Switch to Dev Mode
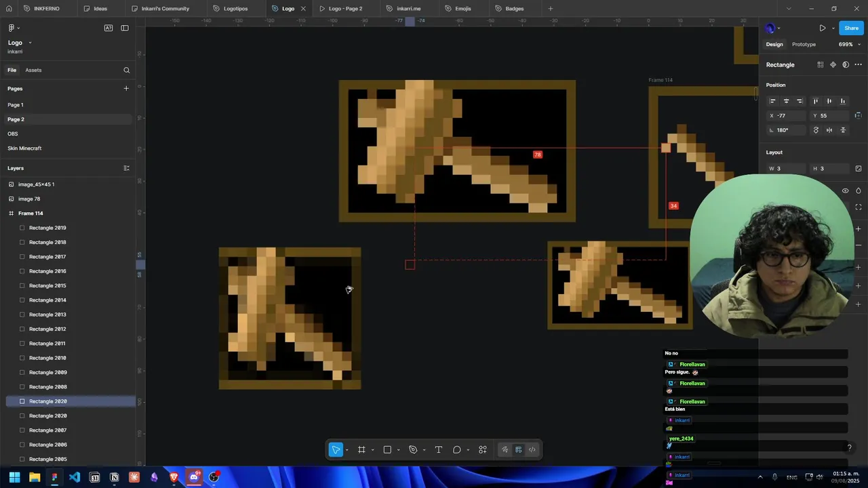 click(532, 449)
